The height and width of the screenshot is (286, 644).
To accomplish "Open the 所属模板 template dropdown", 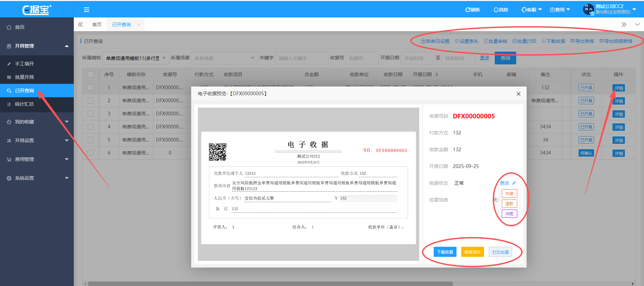I will 136,58.
